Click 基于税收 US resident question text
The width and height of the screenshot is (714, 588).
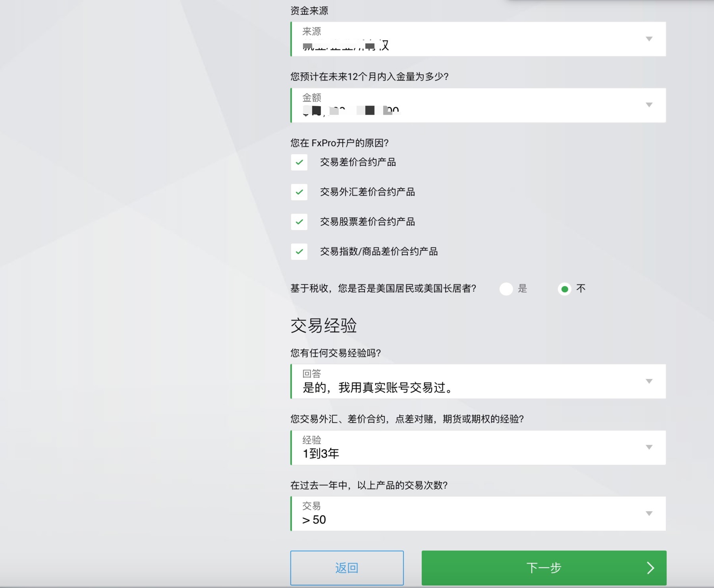(383, 288)
